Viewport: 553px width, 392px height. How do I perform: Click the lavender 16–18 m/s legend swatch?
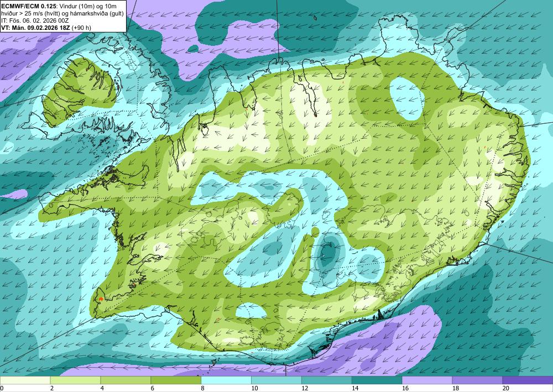point(427,380)
